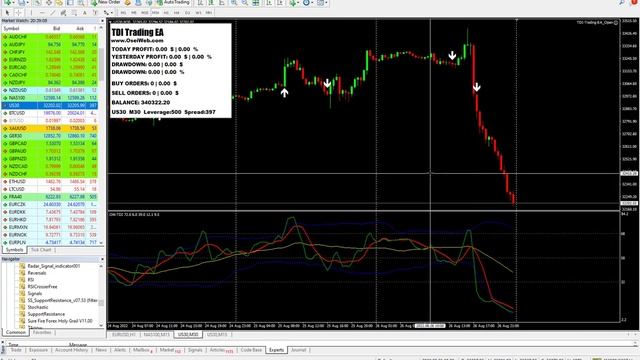
Task: Select Stochastic indicator in Navigator
Action: point(38,307)
